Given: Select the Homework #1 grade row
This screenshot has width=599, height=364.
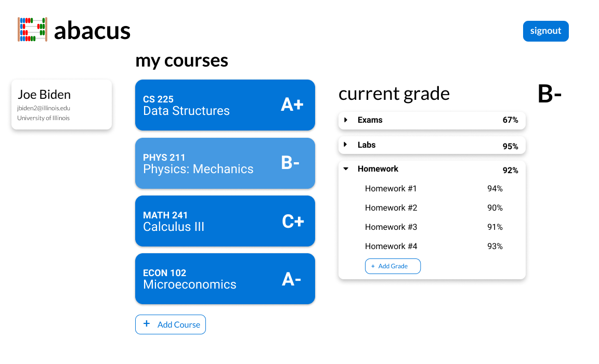Looking at the screenshot, I should pyautogui.click(x=434, y=189).
